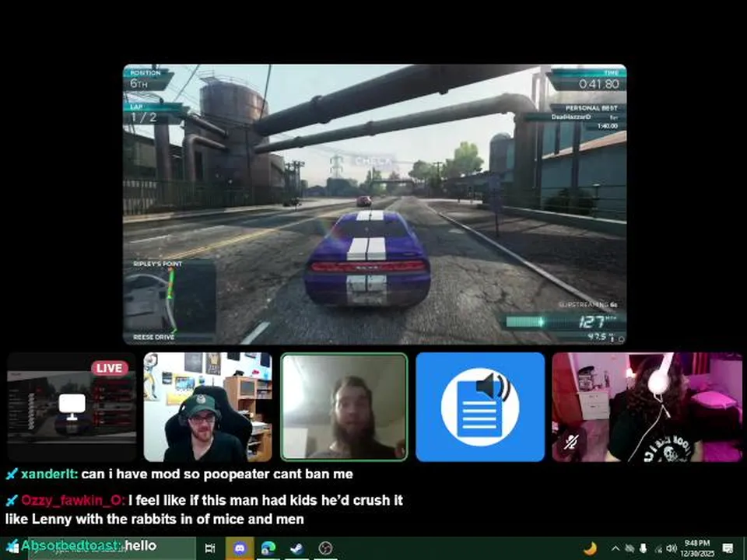The height and width of the screenshot is (560, 747).
Task: Select webcam tile of man in green cap
Action: click(208, 407)
